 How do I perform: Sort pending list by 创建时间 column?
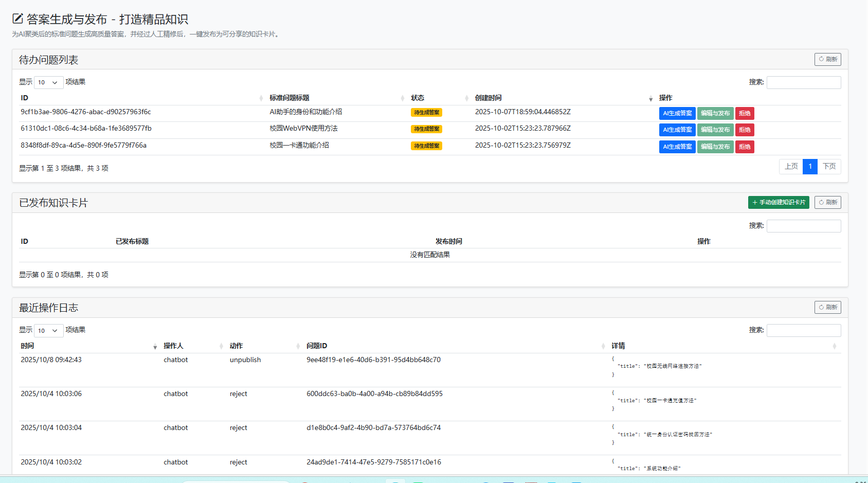(x=563, y=98)
